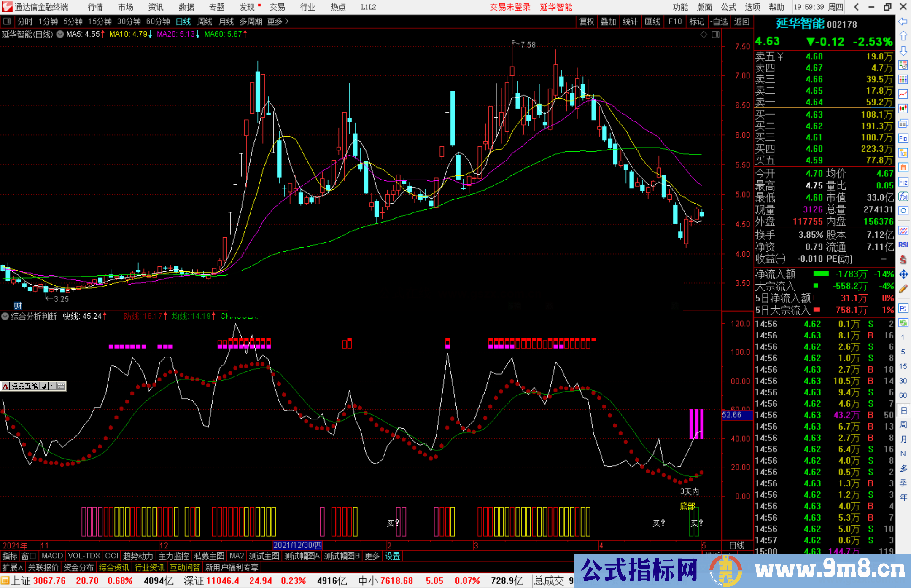Click the 画线 draw line button
911x588 pixels.
pos(652,21)
